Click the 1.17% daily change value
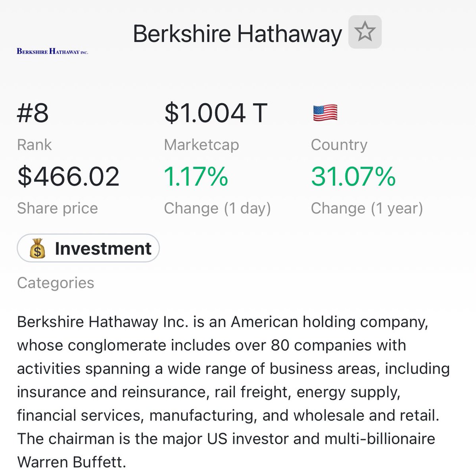Viewport: 476px width, 470px height. [196, 177]
